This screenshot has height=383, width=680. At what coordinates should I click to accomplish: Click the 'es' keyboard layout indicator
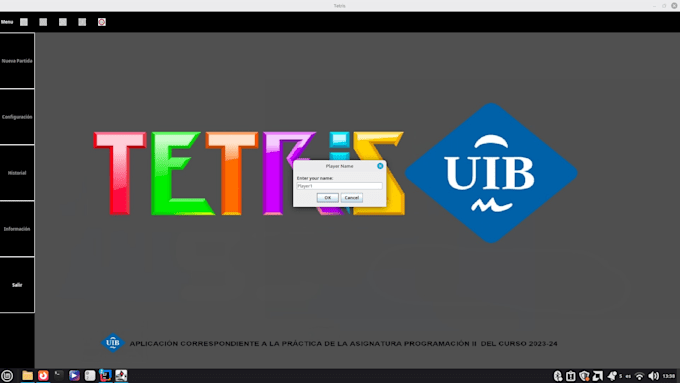628,376
